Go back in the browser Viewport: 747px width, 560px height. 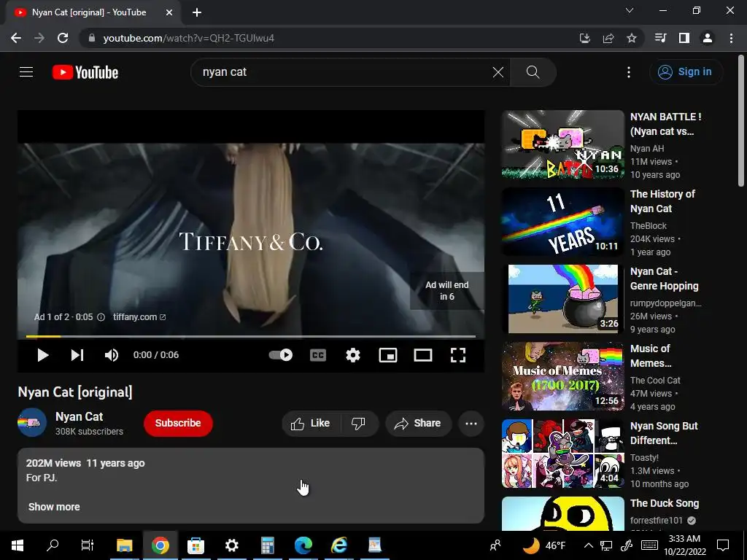(16, 38)
